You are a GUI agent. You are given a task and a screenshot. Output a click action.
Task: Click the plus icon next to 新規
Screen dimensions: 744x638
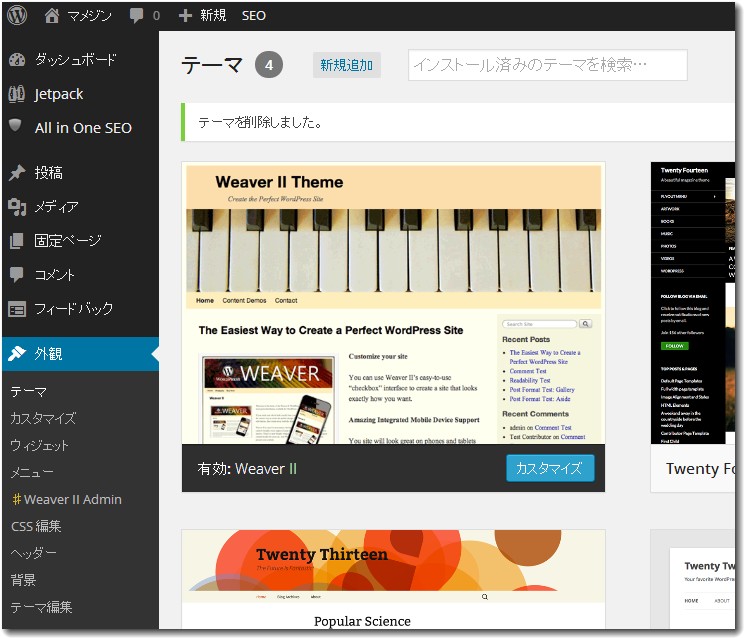[x=185, y=16]
